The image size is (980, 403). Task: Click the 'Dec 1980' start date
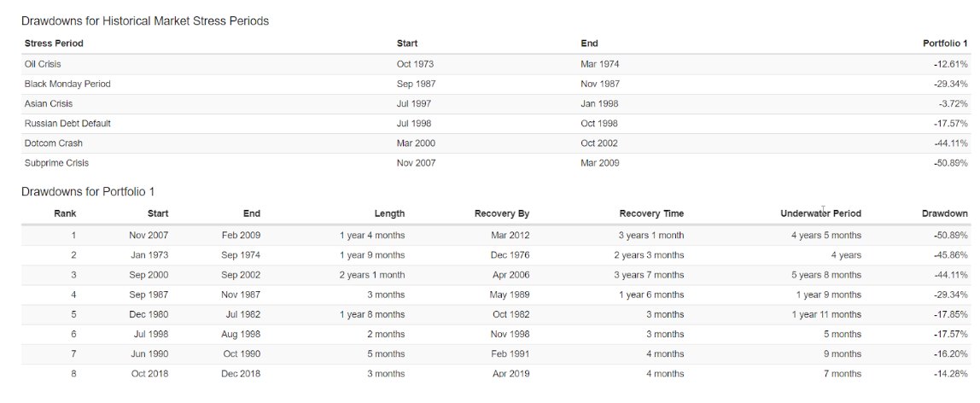pyautogui.click(x=149, y=314)
